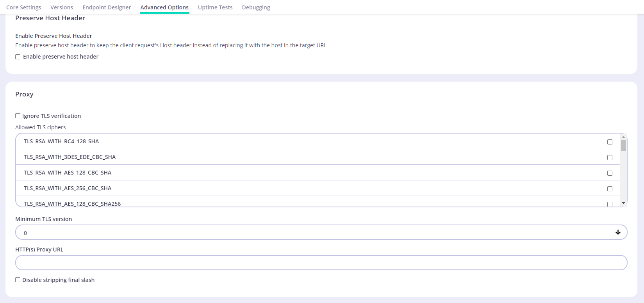Tick the TLS_RSA_WITH_RC4_128_SHA cipher checkbox
This screenshot has width=644, height=303.
pos(610,142)
